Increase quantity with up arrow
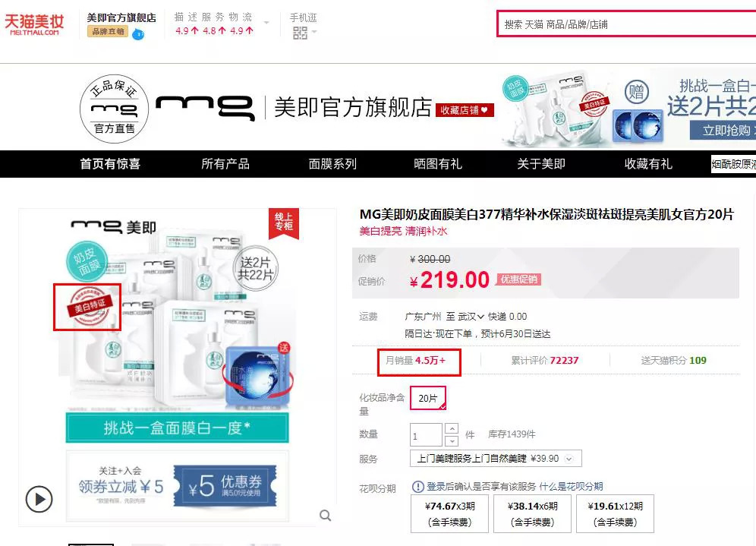The width and height of the screenshot is (756, 546). tap(452, 429)
